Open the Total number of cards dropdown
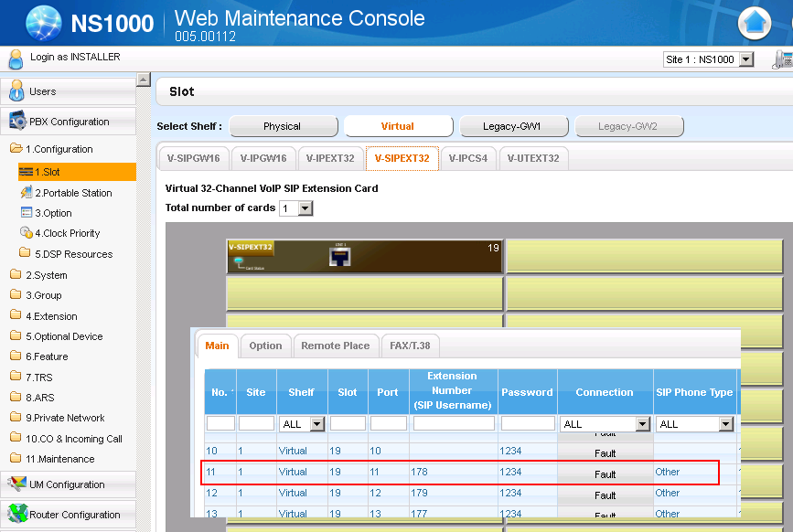This screenshot has height=532, width=793. [296, 208]
